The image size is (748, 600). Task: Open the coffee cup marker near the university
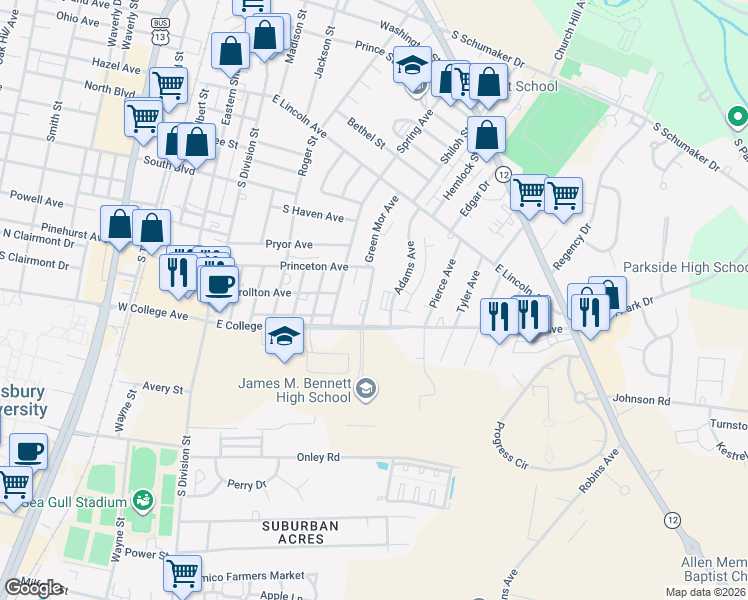[29, 452]
